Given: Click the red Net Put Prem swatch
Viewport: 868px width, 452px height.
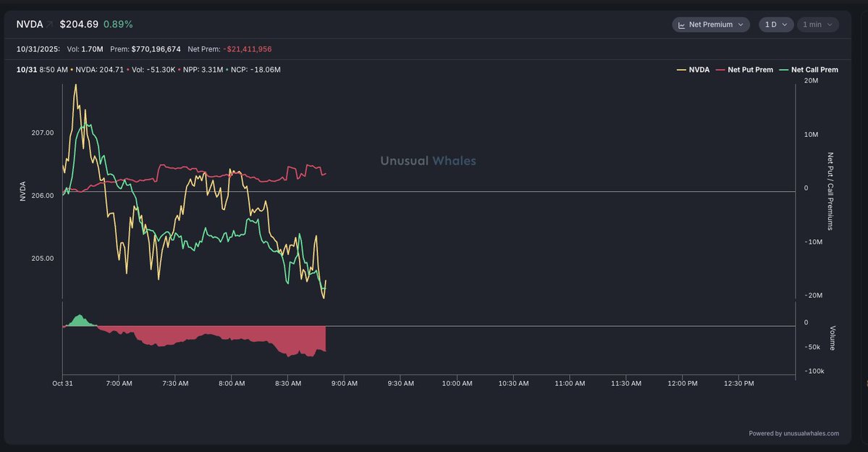Looking at the screenshot, I should [x=720, y=70].
